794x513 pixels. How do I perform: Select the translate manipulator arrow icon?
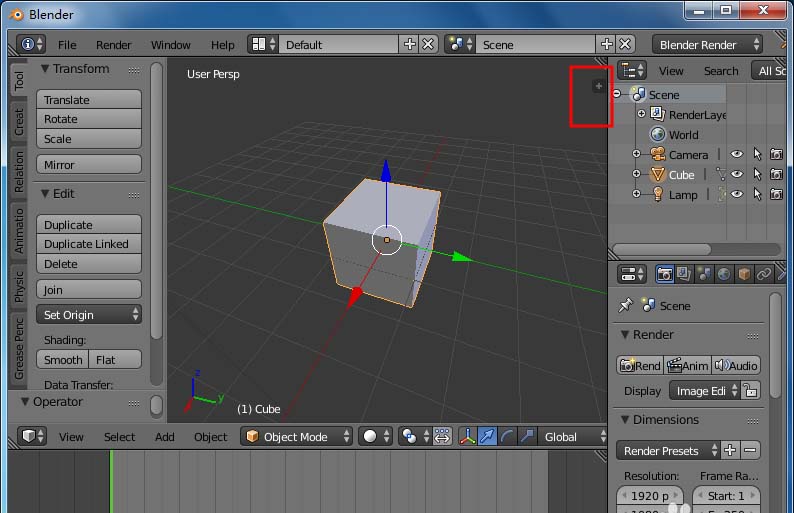(488, 437)
